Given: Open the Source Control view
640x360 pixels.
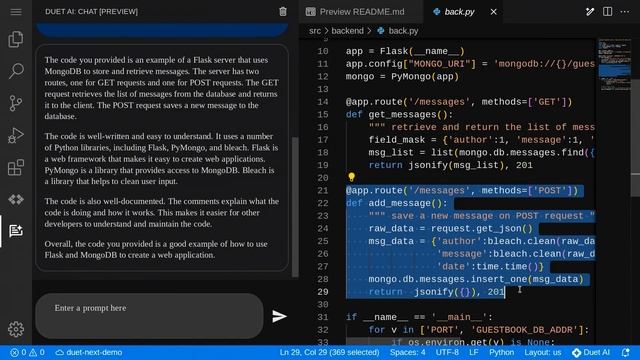Looking at the screenshot, I should pyautogui.click(x=16, y=103).
